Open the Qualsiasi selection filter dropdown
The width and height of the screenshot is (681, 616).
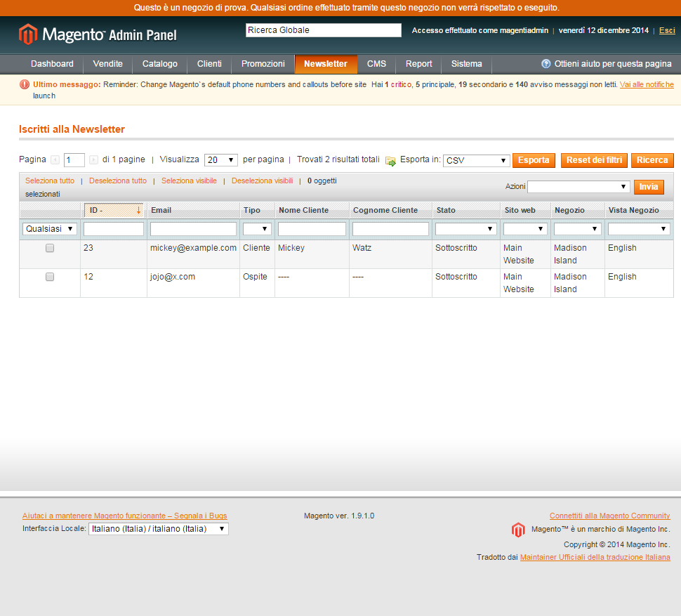[50, 229]
